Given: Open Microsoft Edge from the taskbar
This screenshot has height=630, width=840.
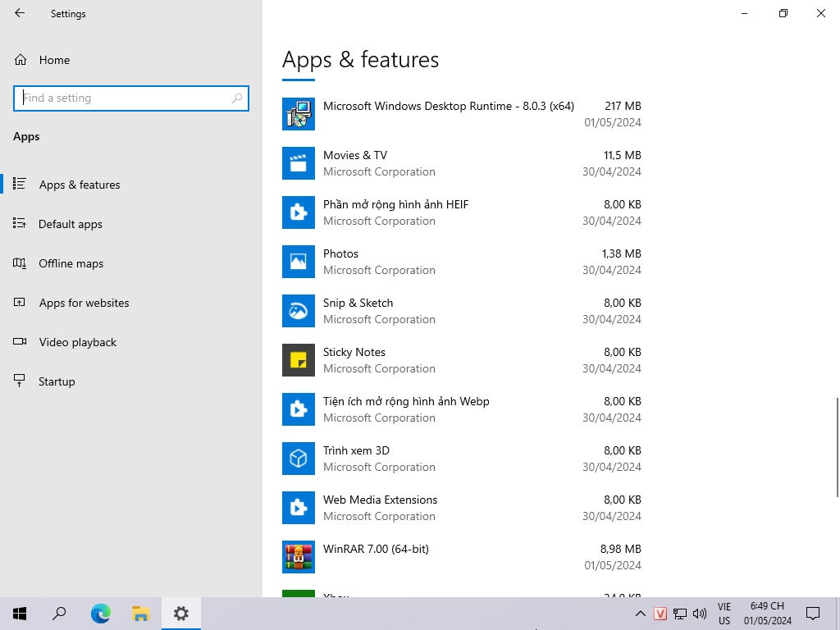Looking at the screenshot, I should tap(101, 613).
